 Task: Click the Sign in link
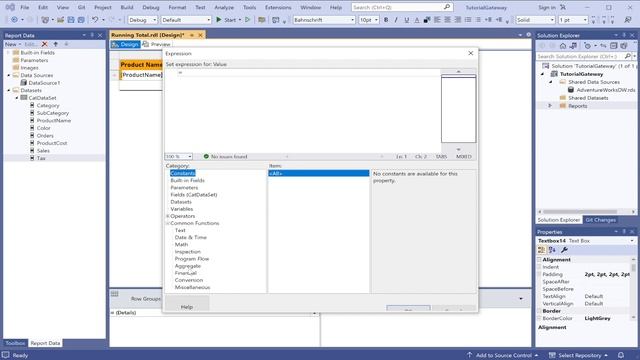pyautogui.click(x=547, y=7)
